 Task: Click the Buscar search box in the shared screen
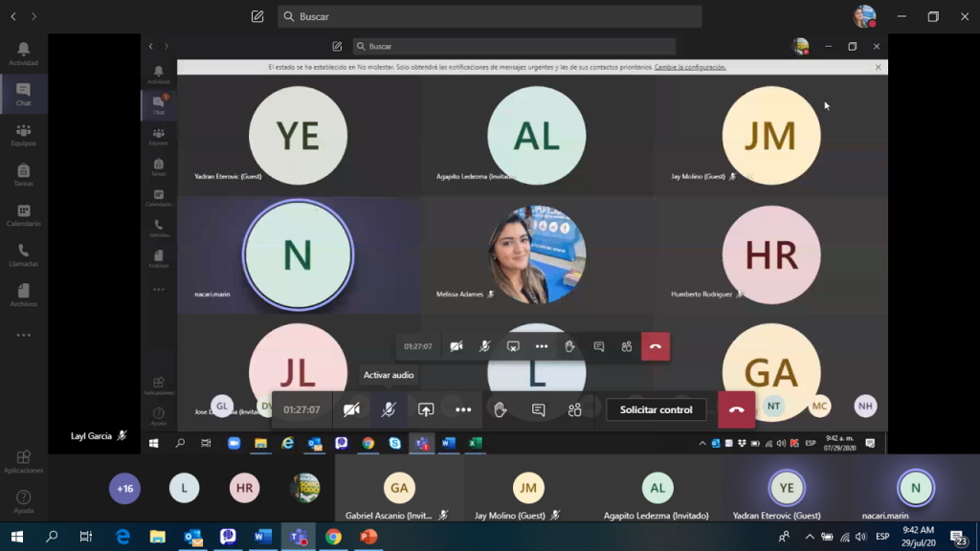pos(514,46)
